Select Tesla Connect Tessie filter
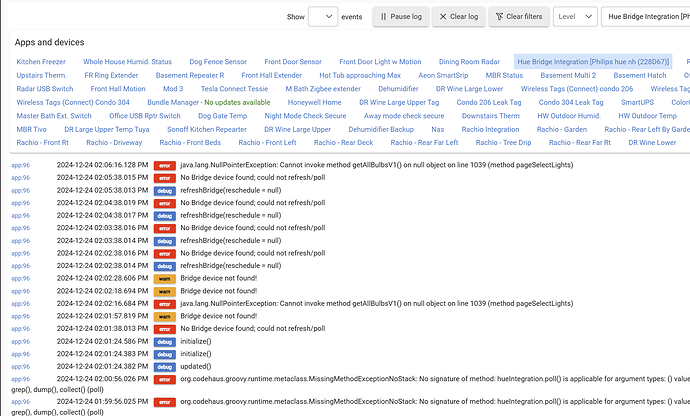Screen dimensions: 690x416 click(234, 89)
